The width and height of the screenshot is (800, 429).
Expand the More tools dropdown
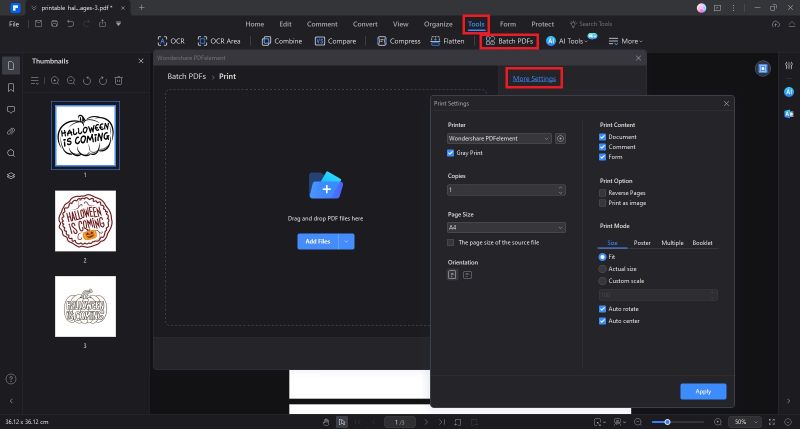[626, 41]
